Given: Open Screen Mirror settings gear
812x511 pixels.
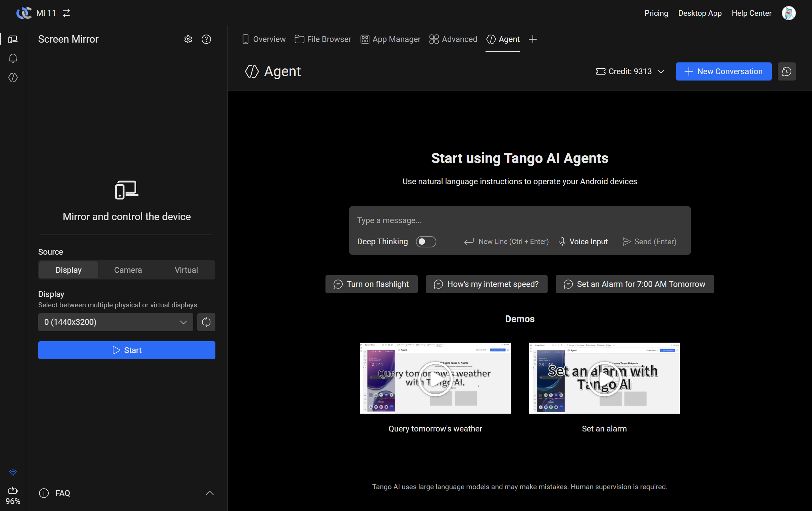Looking at the screenshot, I should 188,39.
